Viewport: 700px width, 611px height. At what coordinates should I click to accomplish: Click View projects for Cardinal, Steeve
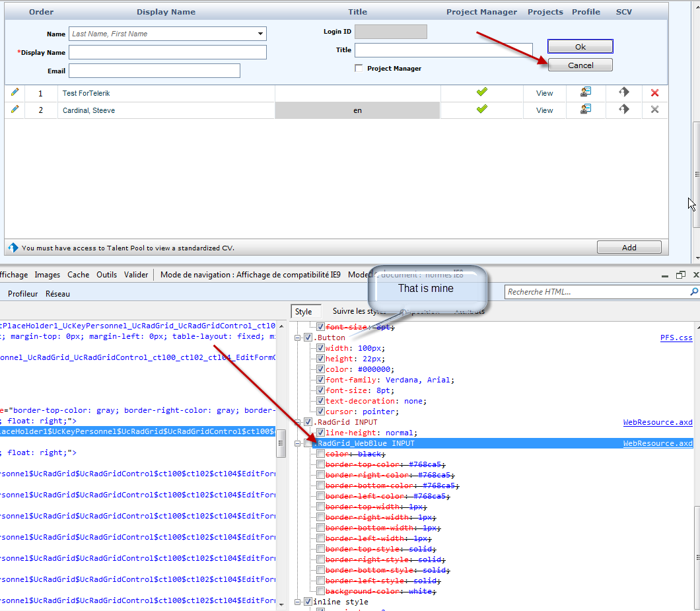pyautogui.click(x=544, y=110)
